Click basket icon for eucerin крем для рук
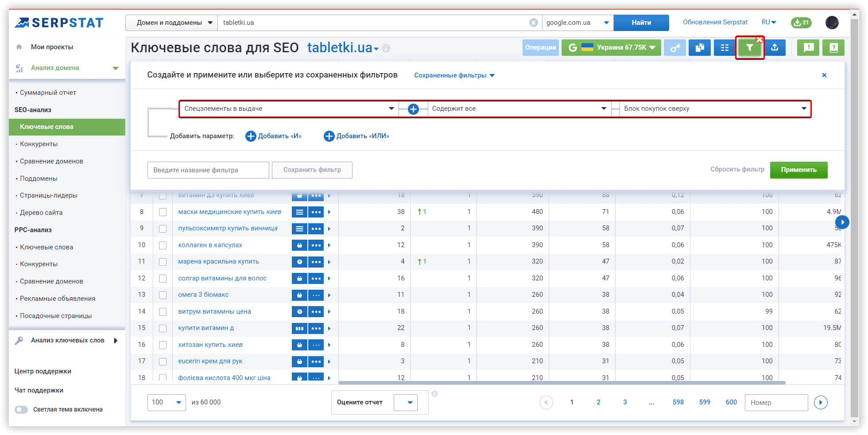 299,361
